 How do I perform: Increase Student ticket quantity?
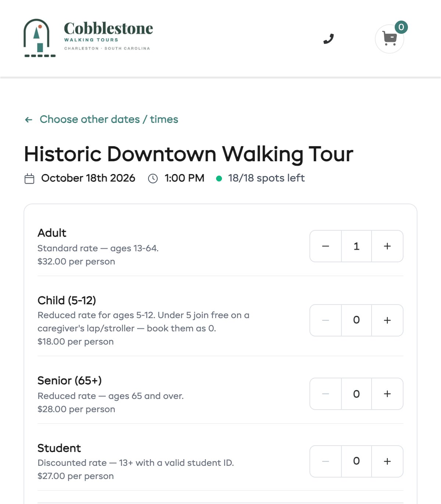pos(387,461)
